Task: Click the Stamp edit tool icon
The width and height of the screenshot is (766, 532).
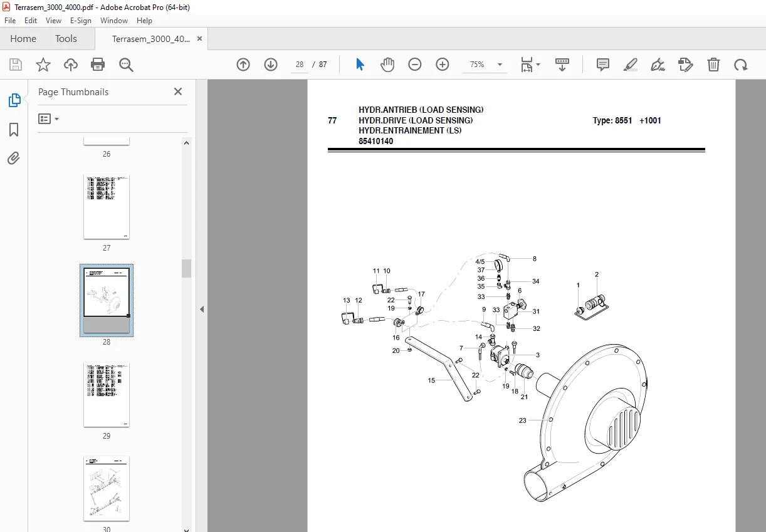Action: pos(685,65)
